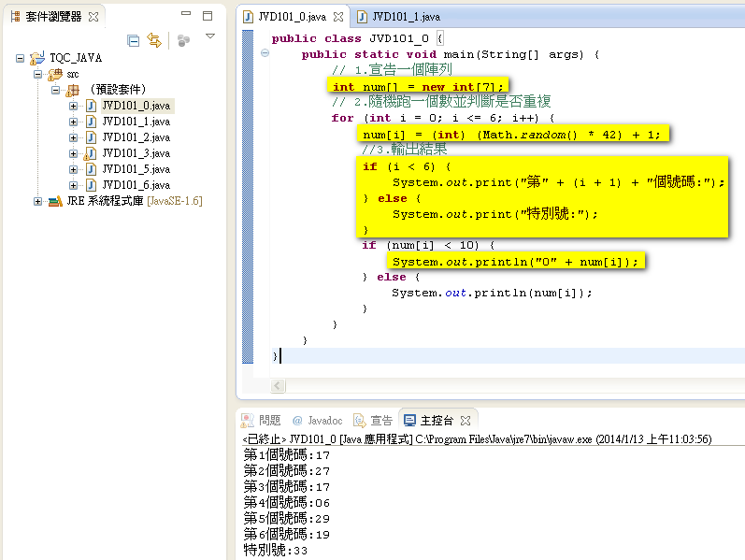Screen dimensions: 745x560
Task: Select JVD101_2.java in the package tree
Action: click(x=136, y=137)
